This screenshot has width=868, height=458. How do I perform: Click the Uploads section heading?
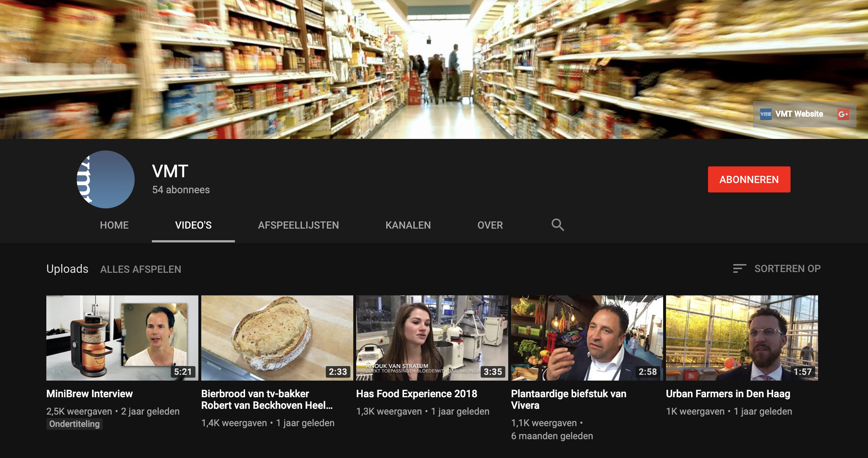(67, 269)
